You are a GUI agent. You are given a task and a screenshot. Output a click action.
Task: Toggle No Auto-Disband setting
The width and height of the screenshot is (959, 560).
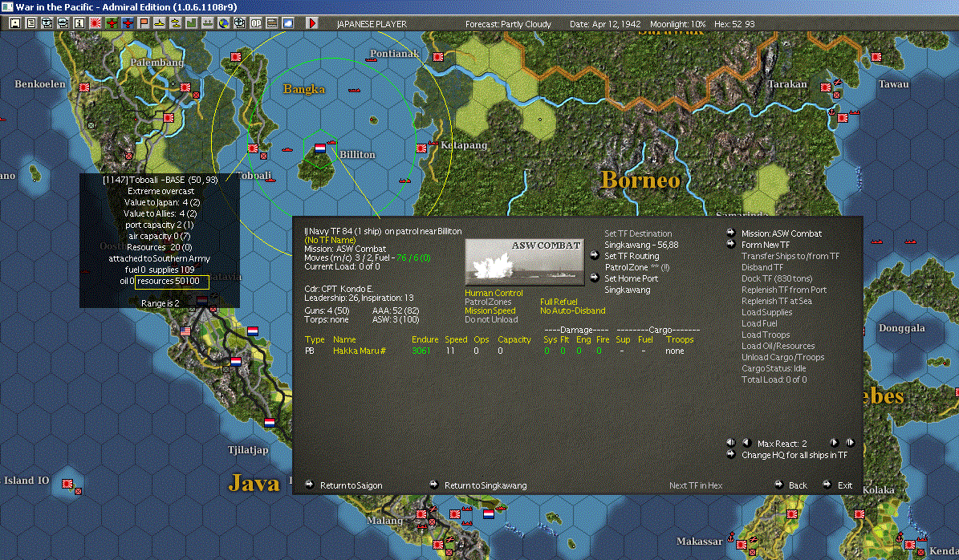pos(572,310)
